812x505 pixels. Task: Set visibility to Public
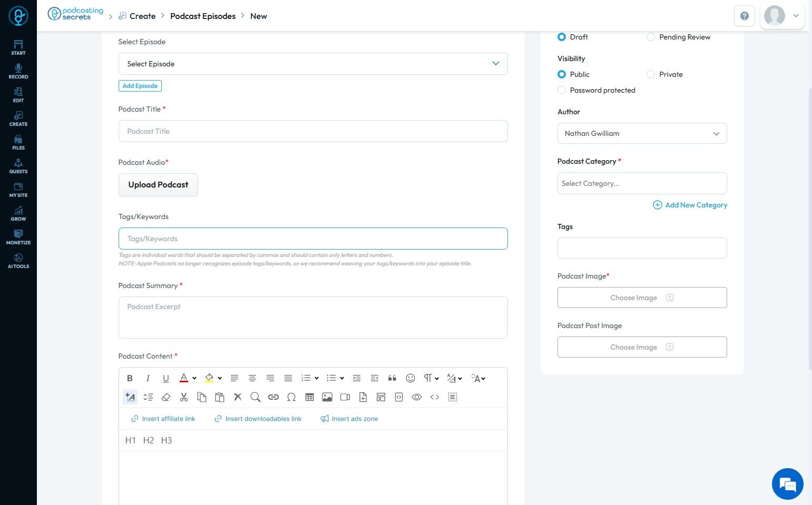pyautogui.click(x=562, y=74)
